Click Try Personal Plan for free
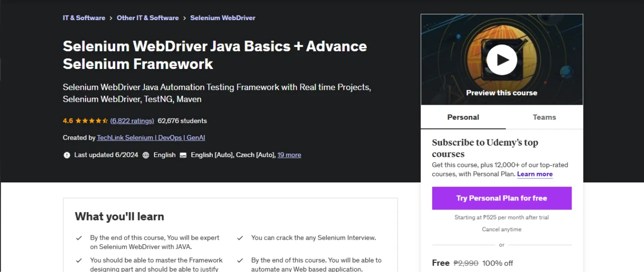The height and width of the screenshot is (272, 644). 502,198
